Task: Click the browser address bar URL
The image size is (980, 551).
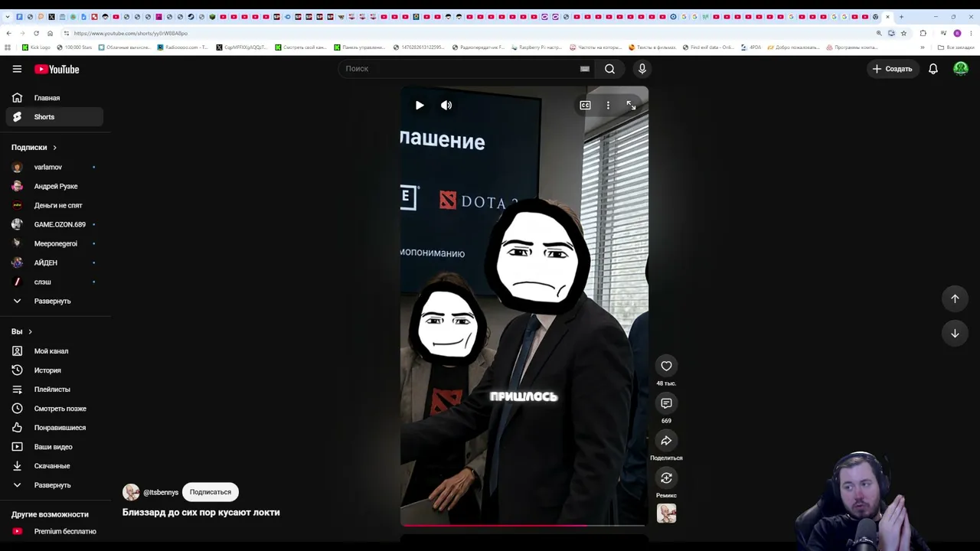Action: [x=131, y=34]
